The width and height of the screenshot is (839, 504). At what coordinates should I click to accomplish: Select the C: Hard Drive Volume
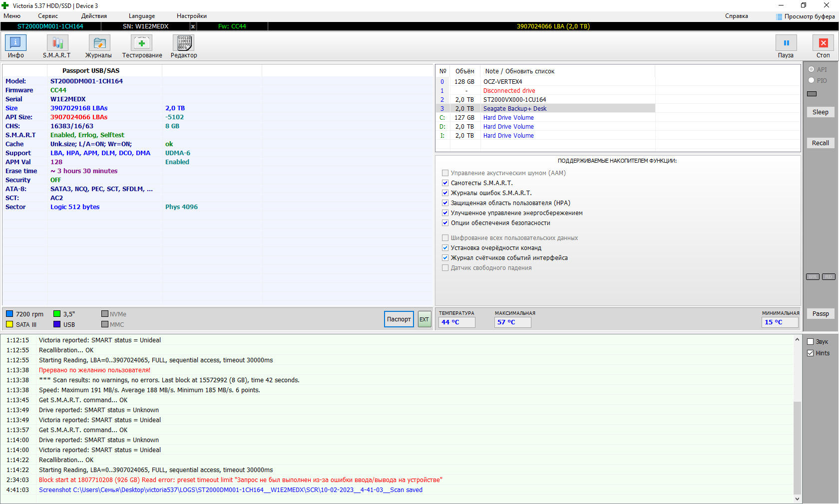coord(545,118)
